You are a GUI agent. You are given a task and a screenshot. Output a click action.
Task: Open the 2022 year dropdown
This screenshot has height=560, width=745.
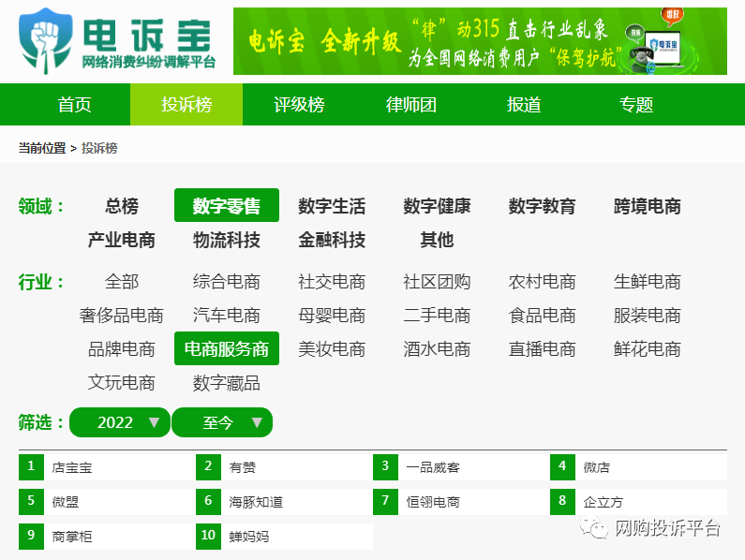[120, 422]
